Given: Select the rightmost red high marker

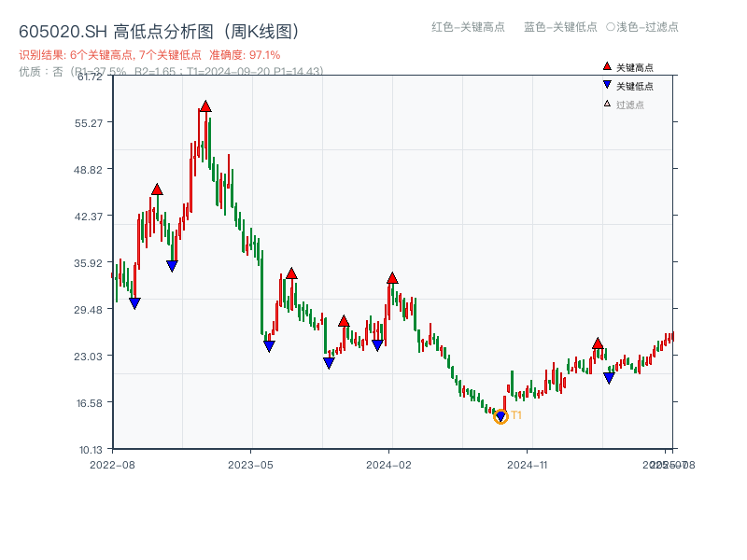Looking at the screenshot, I should 598,344.
